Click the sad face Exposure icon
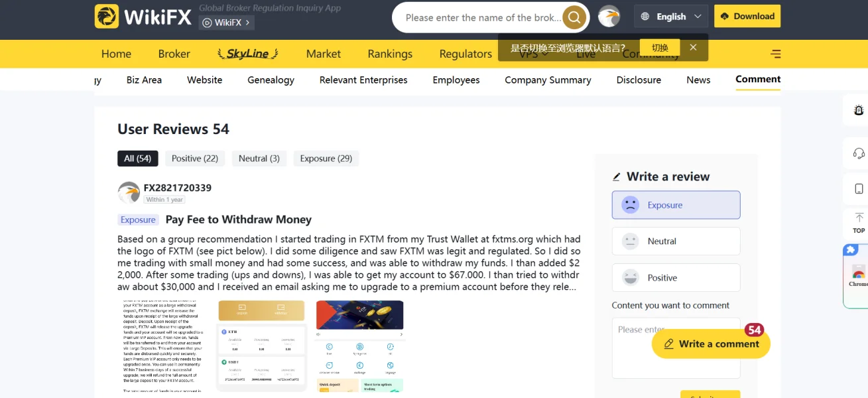The image size is (868, 398). click(630, 205)
